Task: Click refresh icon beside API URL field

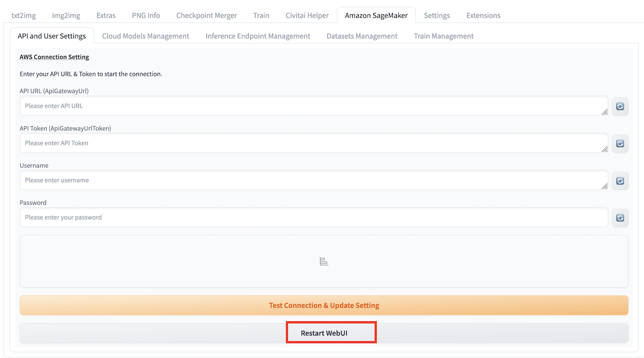Action: [x=620, y=107]
